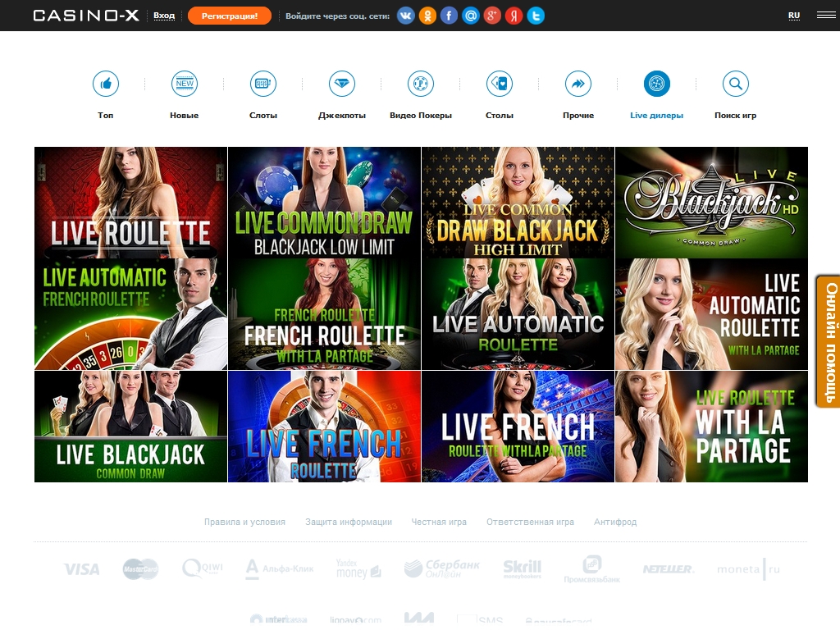Select the Слоты slot machine category
The image size is (840, 630).
click(262, 84)
